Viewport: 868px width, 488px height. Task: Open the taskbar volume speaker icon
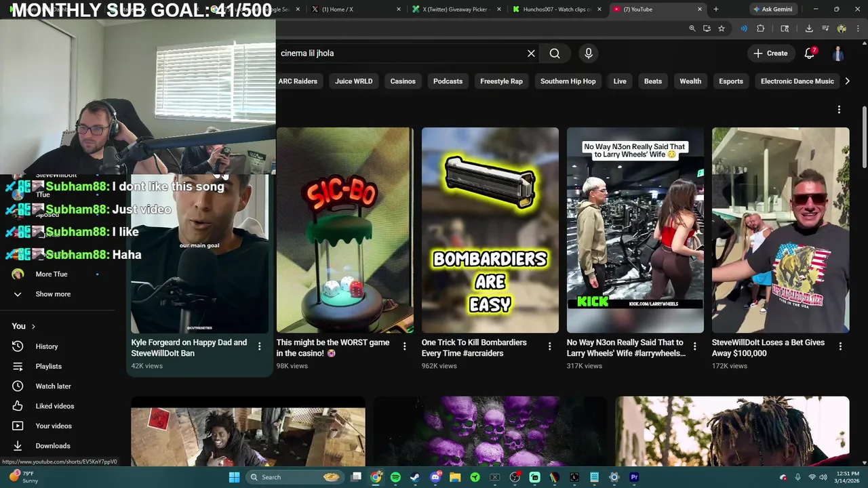click(823, 477)
